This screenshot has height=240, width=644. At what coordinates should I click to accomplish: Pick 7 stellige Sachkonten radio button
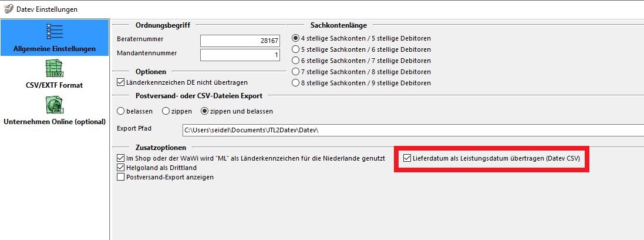coord(295,72)
